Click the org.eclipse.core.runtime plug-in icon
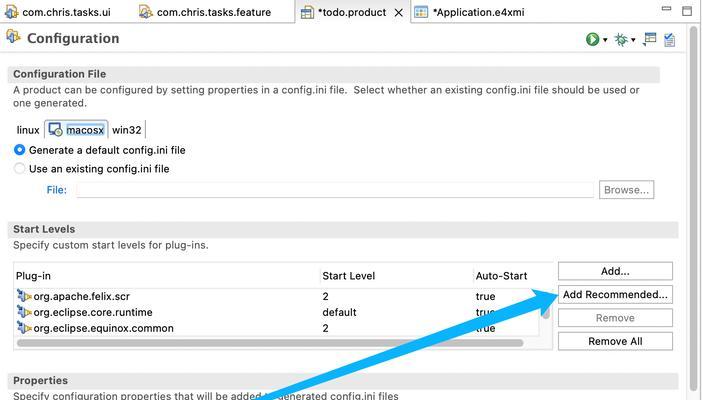This screenshot has height=400, width=702. tap(24, 312)
